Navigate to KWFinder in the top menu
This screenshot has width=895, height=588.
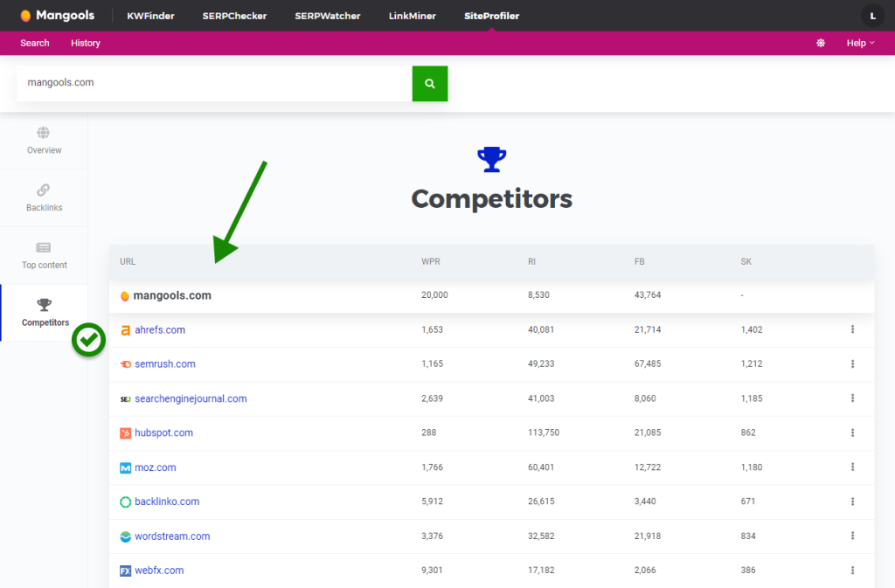click(x=150, y=15)
